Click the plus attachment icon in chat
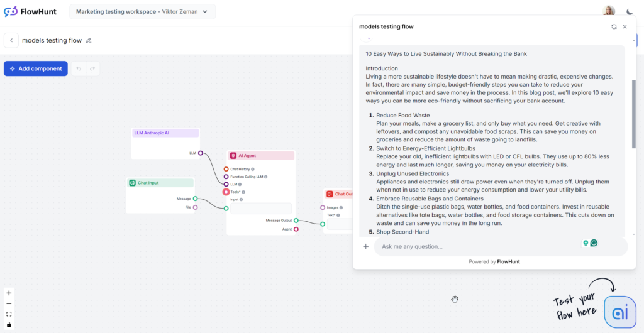Viewport: 644px width, 333px height. tap(366, 246)
